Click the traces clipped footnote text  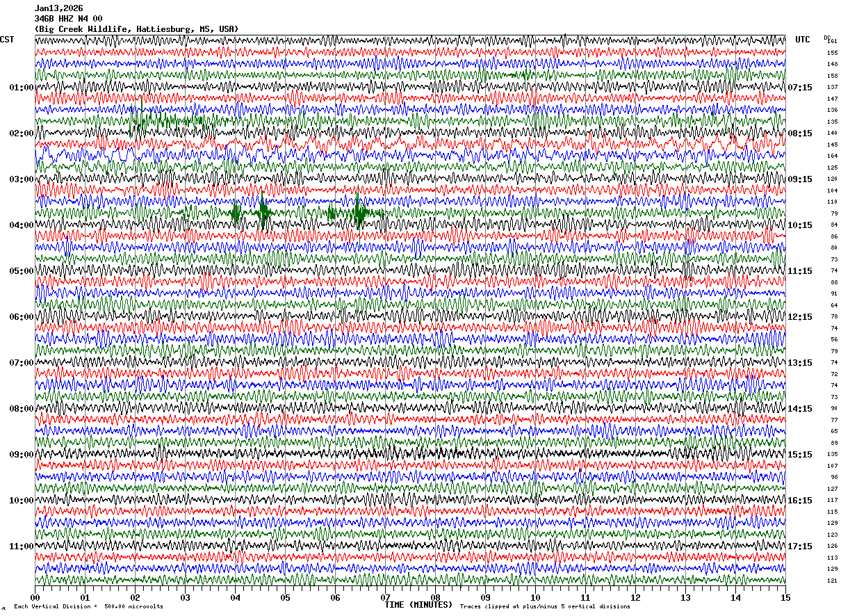coord(545,607)
